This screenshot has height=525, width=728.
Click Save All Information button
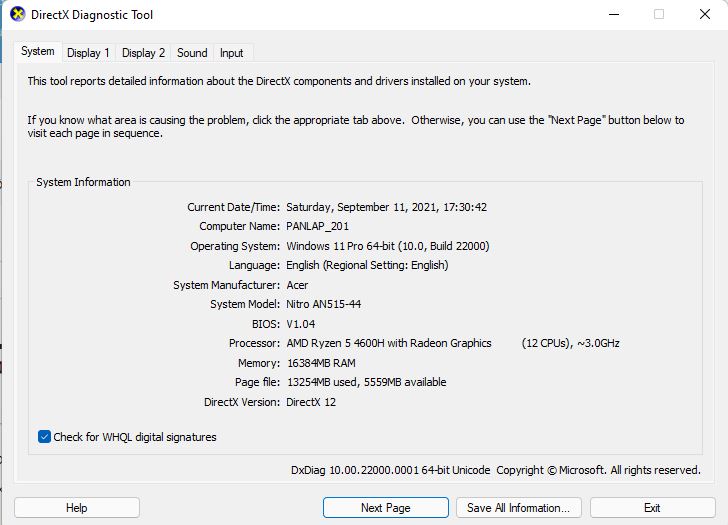(x=518, y=508)
